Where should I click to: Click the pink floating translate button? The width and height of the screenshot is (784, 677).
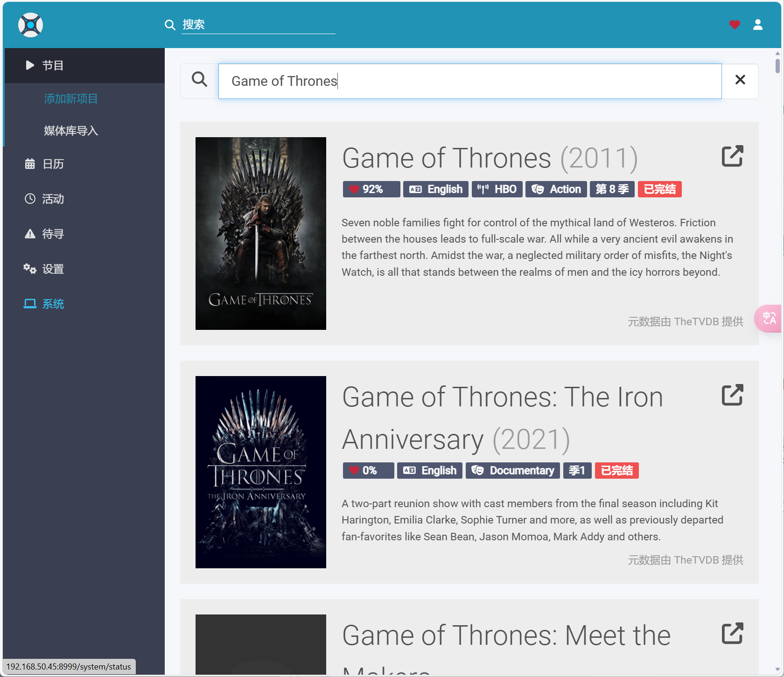tap(769, 319)
